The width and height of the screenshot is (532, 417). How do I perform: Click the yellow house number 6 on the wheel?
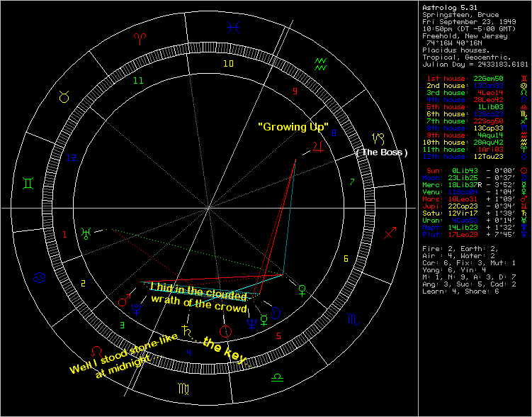pos(346,259)
